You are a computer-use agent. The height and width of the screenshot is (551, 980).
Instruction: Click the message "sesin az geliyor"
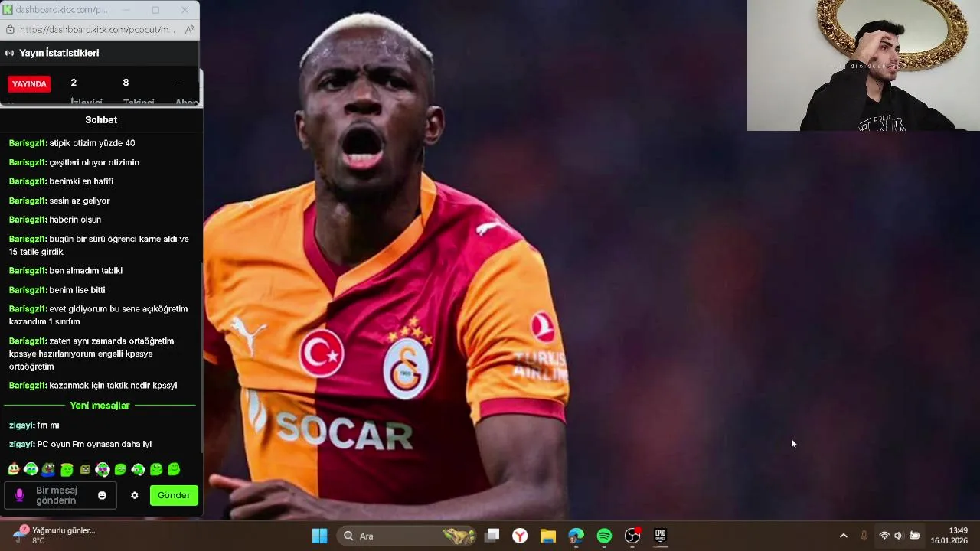tap(80, 201)
